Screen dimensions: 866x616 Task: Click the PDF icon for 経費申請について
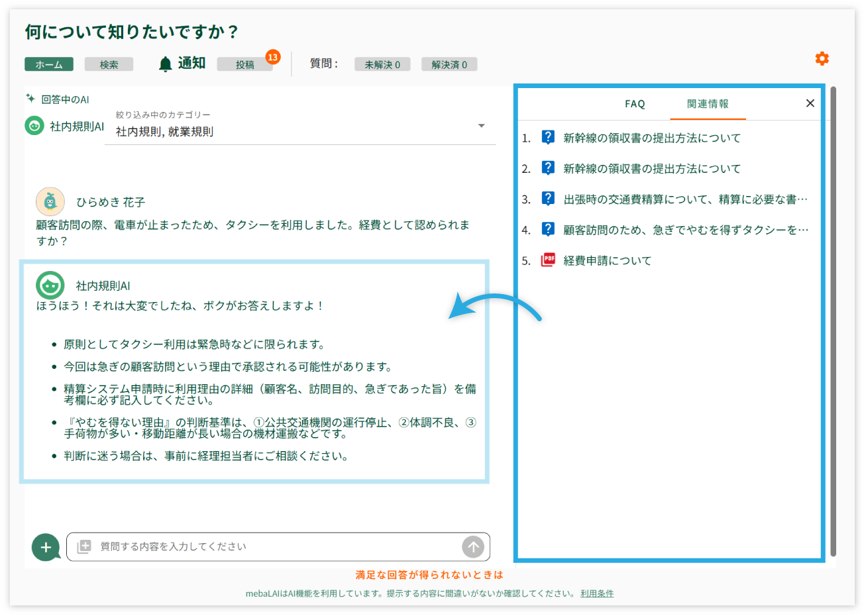tap(548, 260)
